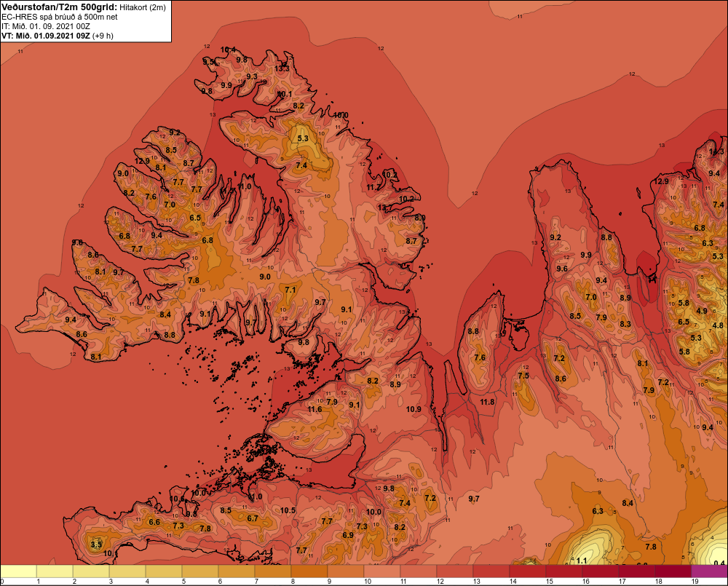The image size is (728, 586).
Task: Click the 'IT: Mið. 01. 09. 2021 00Z' line
Action: (x=45, y=26)
